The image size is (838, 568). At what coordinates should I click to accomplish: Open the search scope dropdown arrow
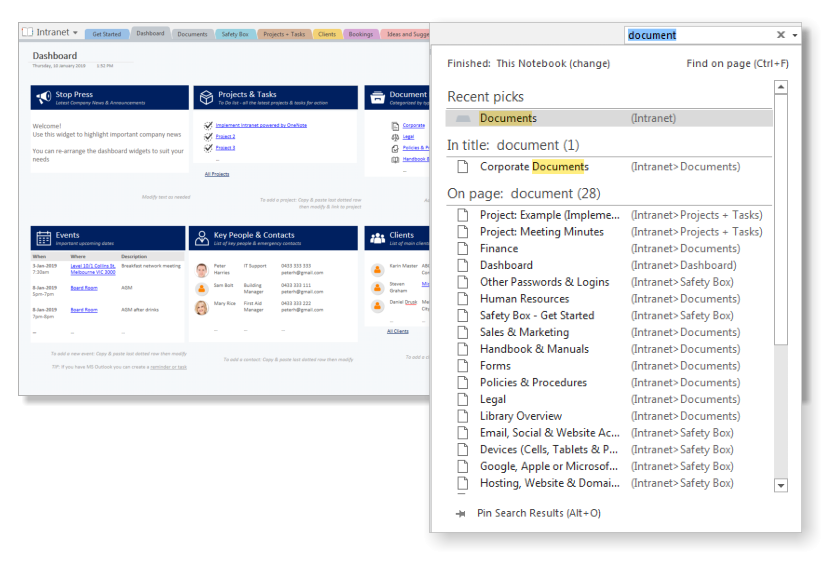coord(795,35)
